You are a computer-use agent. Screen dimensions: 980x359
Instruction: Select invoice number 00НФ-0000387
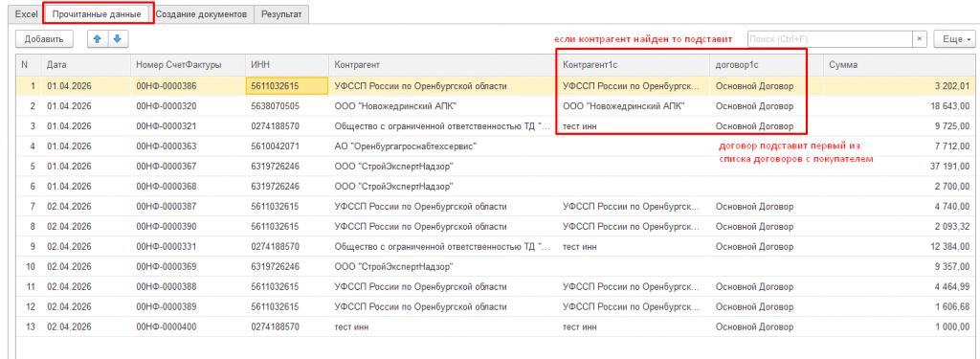tap(166, 207)
